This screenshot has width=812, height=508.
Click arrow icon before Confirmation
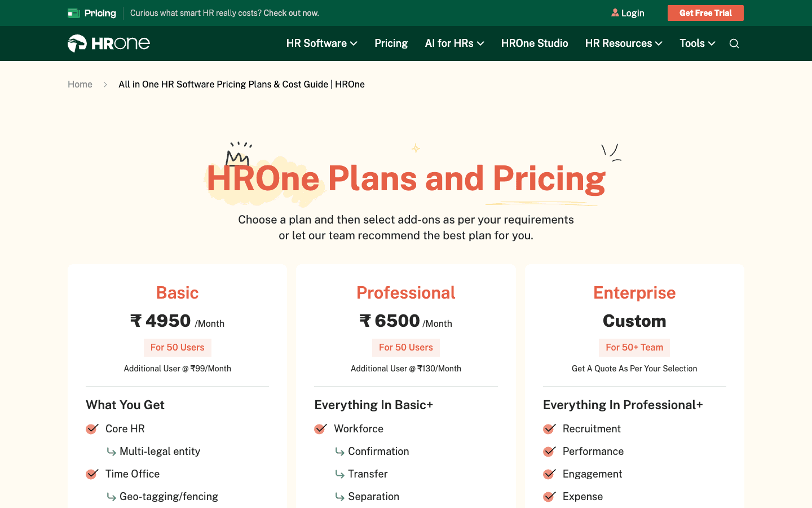click(x=340, y=452)
